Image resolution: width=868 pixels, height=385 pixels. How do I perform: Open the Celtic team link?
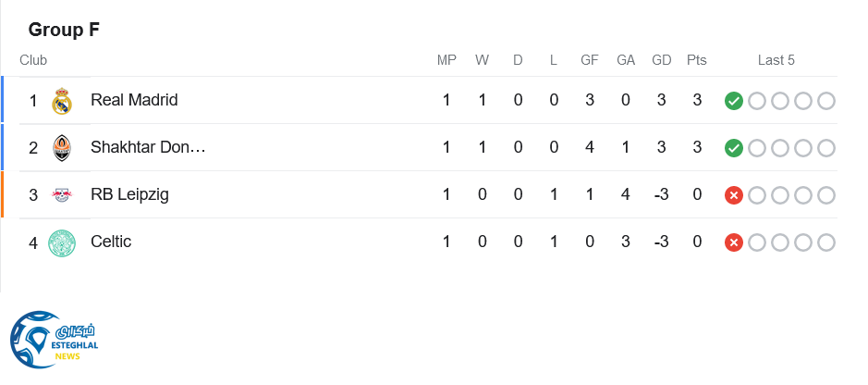[x=111, y=242]
